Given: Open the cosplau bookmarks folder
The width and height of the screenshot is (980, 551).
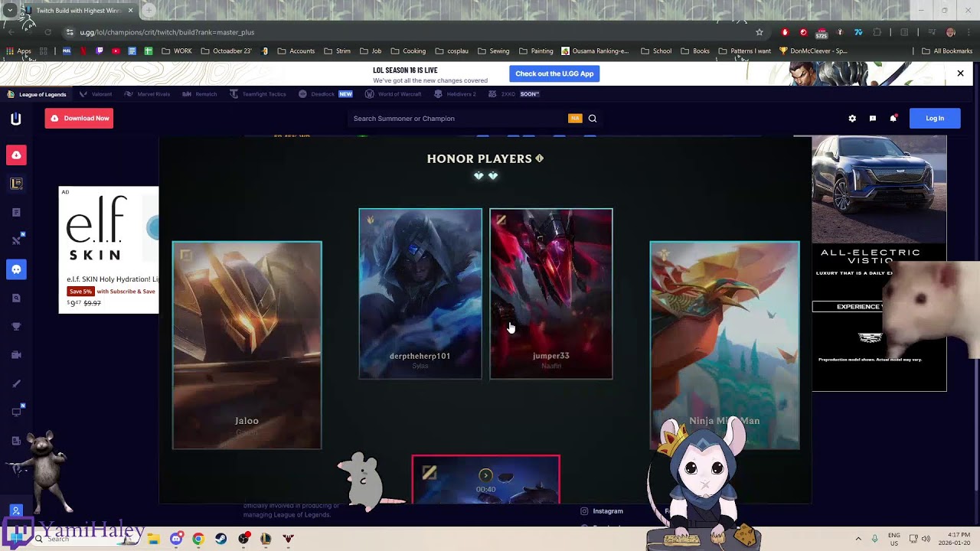Looking at the screenshot, I should tap(452, 51).
